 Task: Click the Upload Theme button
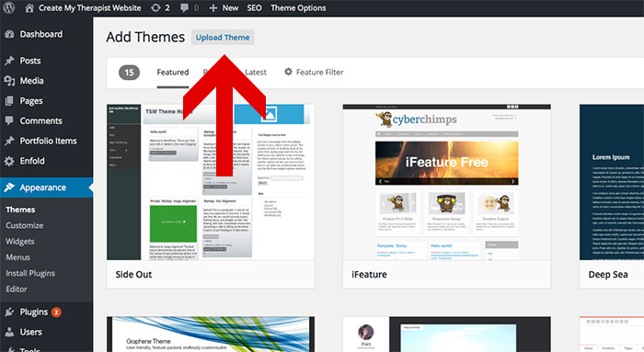click(x=223, y=38)
